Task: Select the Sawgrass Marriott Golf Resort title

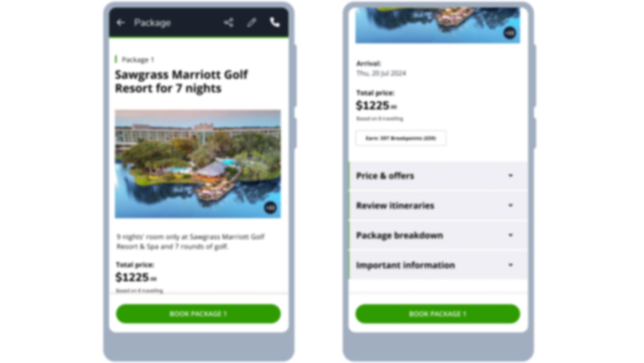Action: pos(181,81)
